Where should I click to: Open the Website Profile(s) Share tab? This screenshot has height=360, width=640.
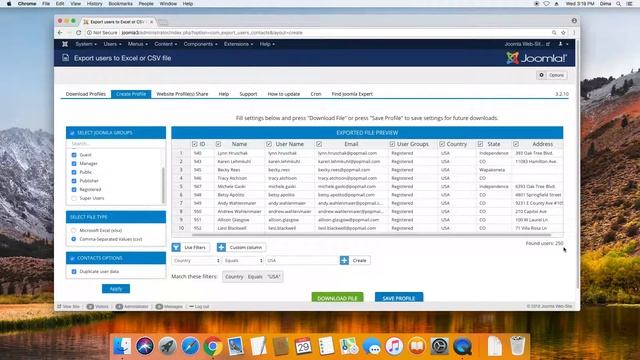(182, 94)
